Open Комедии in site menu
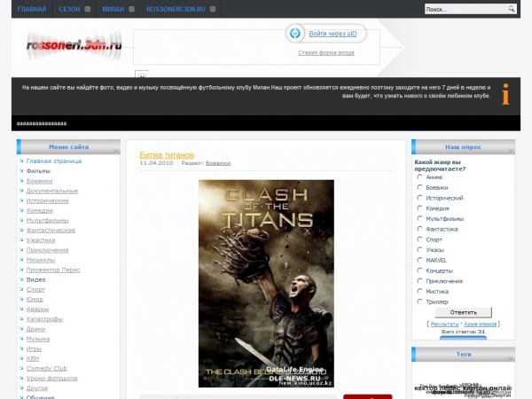 point(40,210)
